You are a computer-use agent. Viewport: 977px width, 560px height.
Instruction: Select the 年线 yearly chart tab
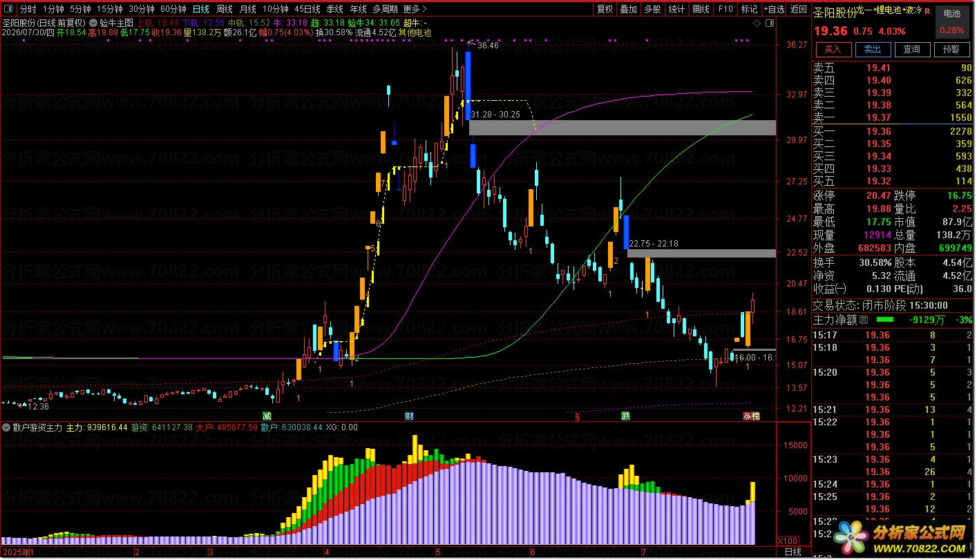[x=358, y=9]
